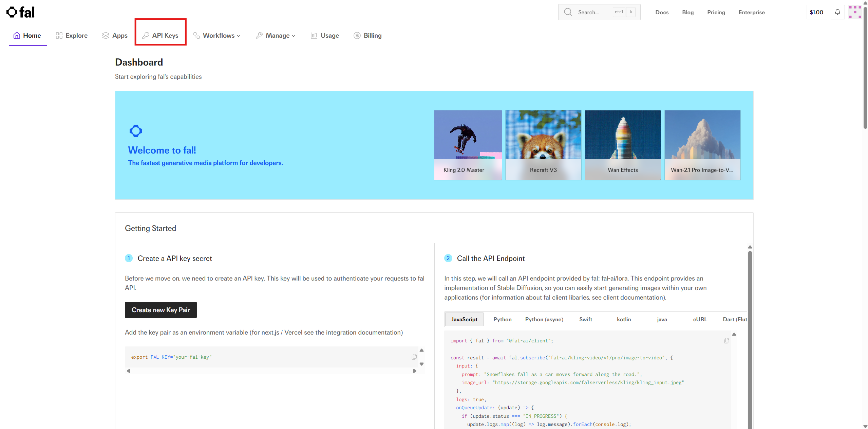Open the Docs link
The image size is (868, 429).
(x=662, y=12)
